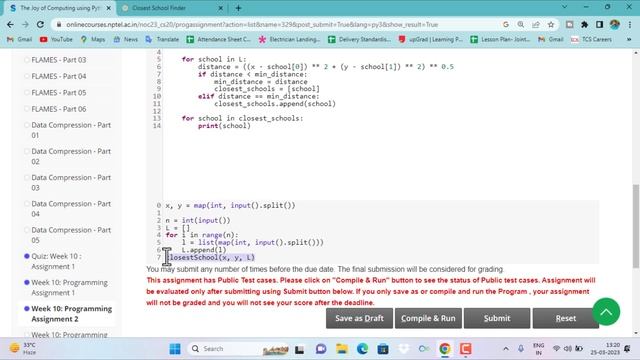Image resolution: width=640 pixels, height=360 pixels.
Task: Close the Closest School Finder tab
Action: [220, 8]
